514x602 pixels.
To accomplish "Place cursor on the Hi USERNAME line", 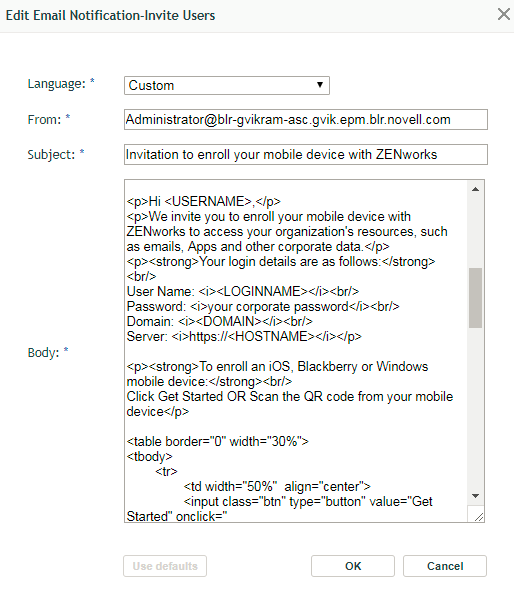I will pos(203,202).
